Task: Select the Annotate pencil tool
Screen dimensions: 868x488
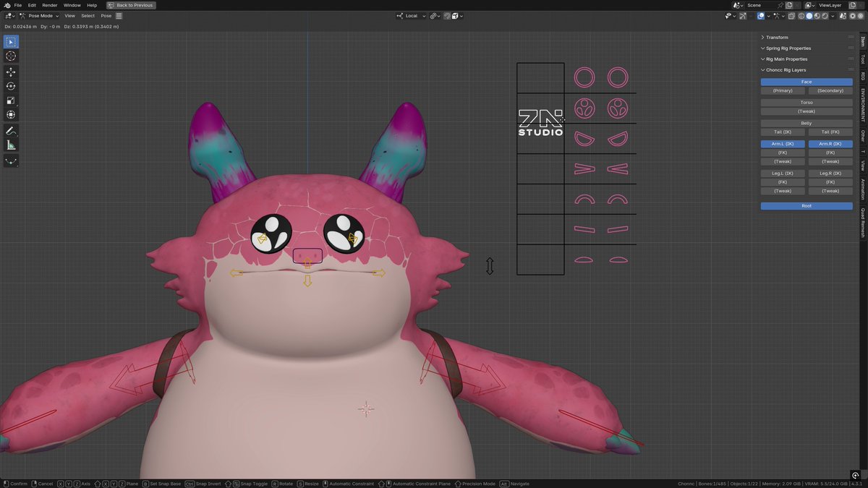Action: point(11,131)
